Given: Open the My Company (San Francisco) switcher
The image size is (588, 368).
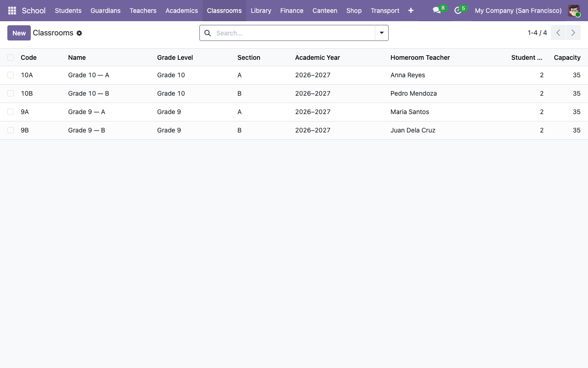Looking at the screenshot, I should pos(518,11).
